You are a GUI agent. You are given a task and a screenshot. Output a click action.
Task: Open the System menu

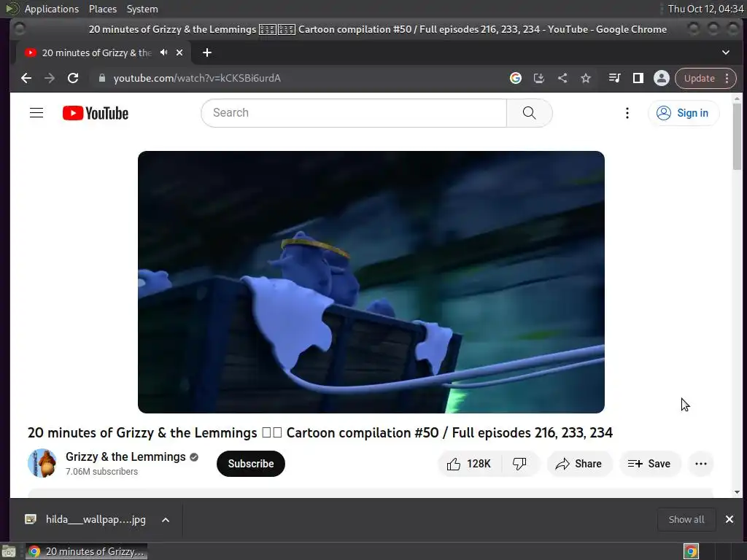(x=142, y=9)
